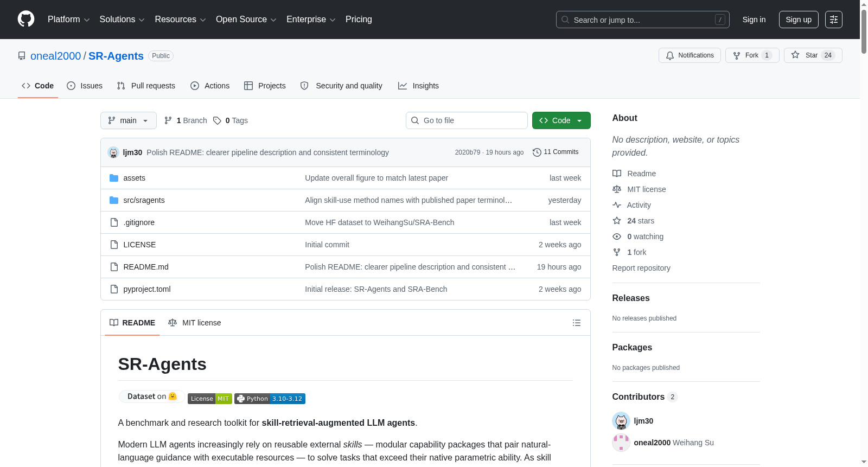The height and width of the screenshot is (467, 868).
Task: Open the Releases heading link
Action: point(631,298)
